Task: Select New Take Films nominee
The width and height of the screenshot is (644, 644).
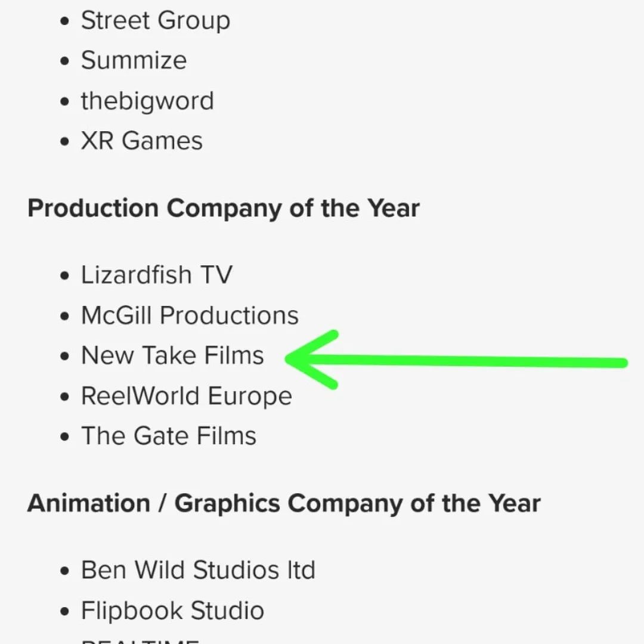Action: [172, 355]
